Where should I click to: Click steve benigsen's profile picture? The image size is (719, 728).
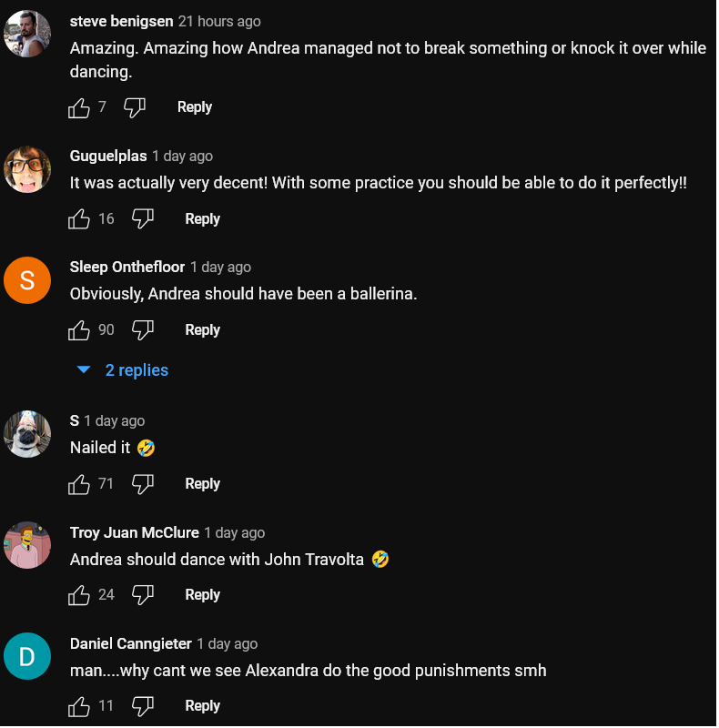click(x=27, y=35)
